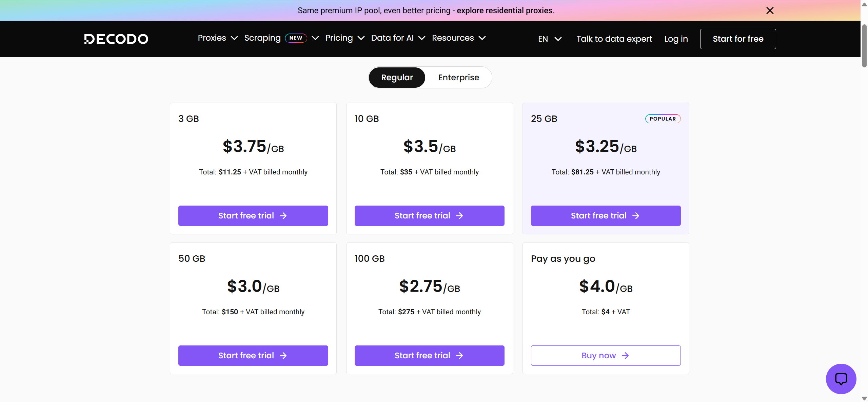Switch to the Enterprise pricing tab
Viewport: 868px width, 402px height.
tap(458, 78)
